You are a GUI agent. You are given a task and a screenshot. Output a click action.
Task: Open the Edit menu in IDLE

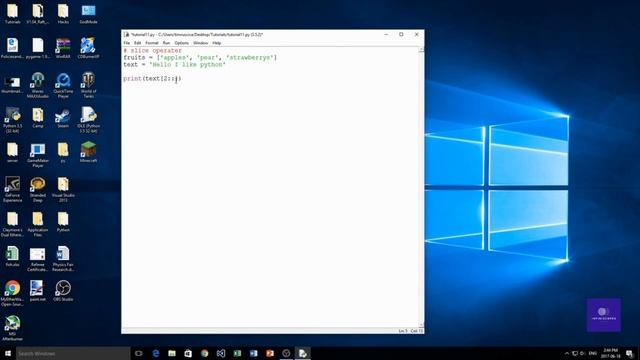138,43
